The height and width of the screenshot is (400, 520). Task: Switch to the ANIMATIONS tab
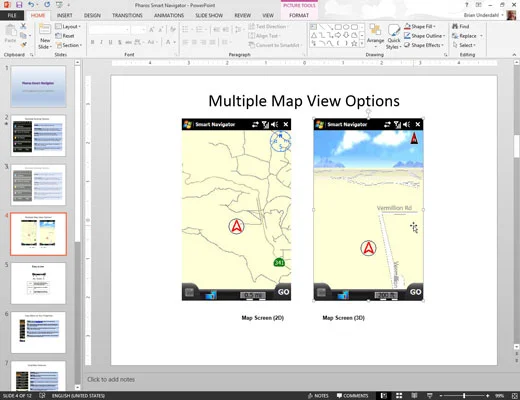pos(169,15)
